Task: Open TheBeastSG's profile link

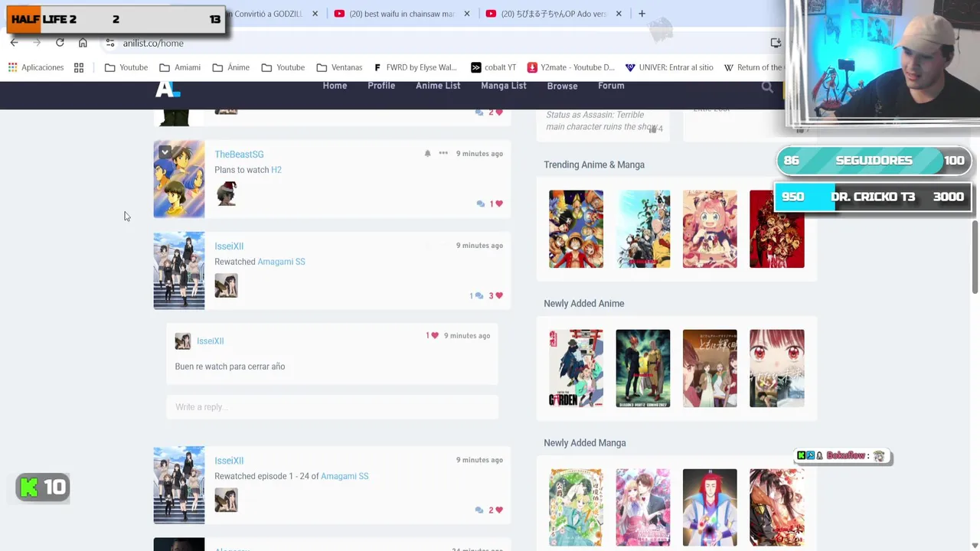Action: pos(239,154)
